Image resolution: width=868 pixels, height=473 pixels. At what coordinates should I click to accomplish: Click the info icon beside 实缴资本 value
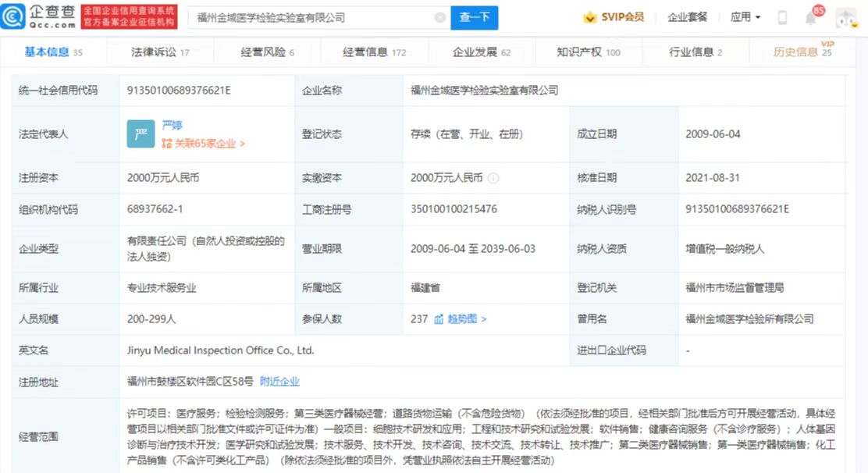[x=493, y=178]
